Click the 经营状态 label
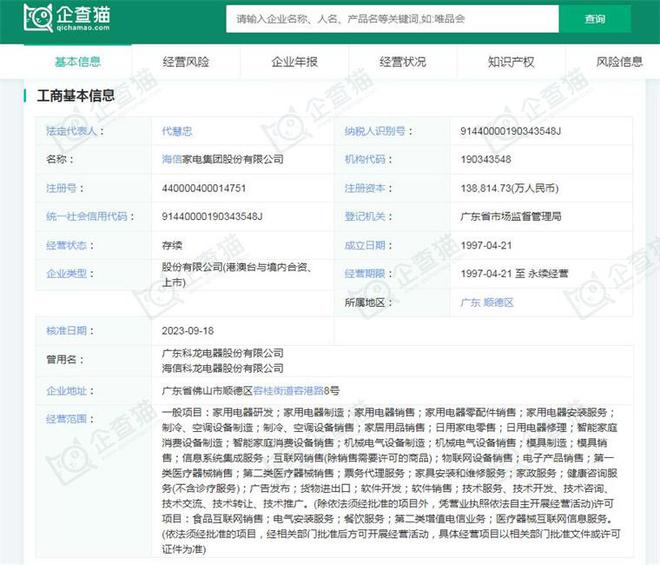This screenshot has height=565, width=660. click(69, 245)
